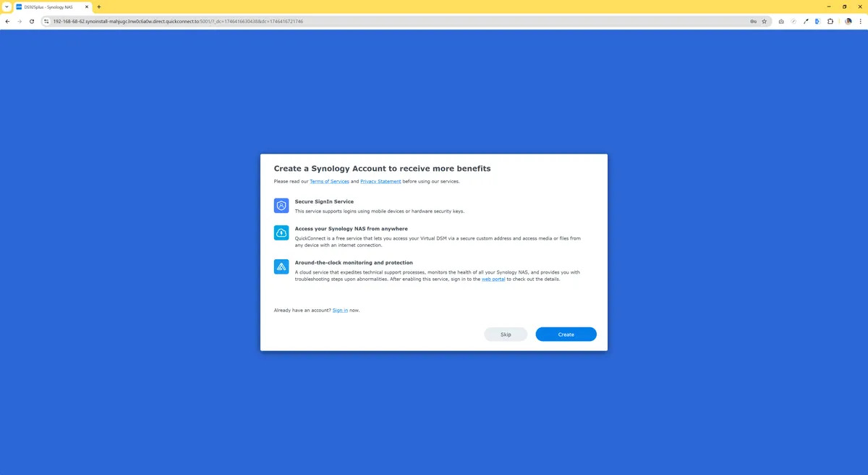
Task: Select the DSM5plus Synology NAS tab
Action: pos(47,7)
